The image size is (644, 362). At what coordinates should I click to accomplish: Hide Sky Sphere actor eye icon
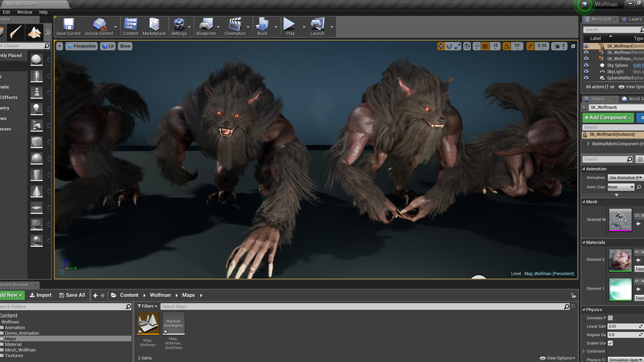coord(586,65)
